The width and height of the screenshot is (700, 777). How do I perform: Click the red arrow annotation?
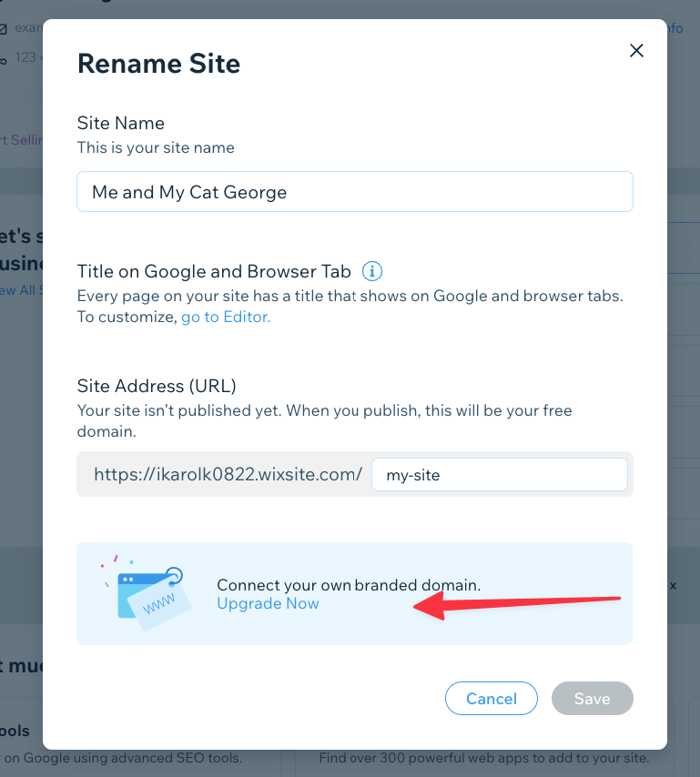tap(517, 602)
